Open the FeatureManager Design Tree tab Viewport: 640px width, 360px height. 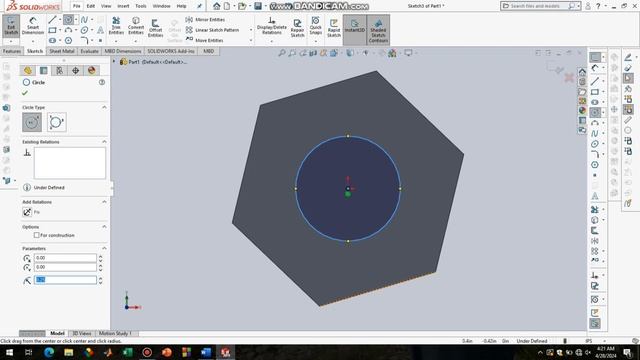pos(27,70)
